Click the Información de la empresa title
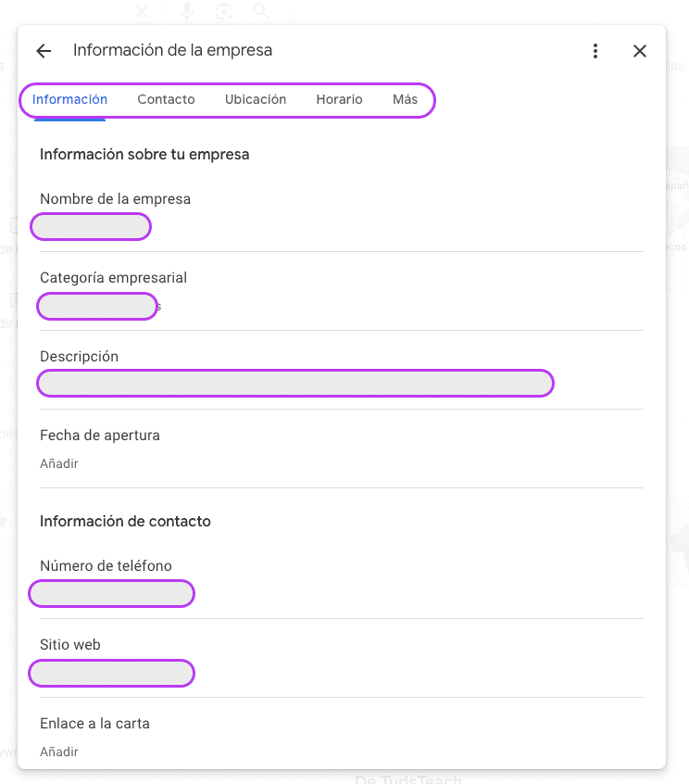 [x=172, y=50]
